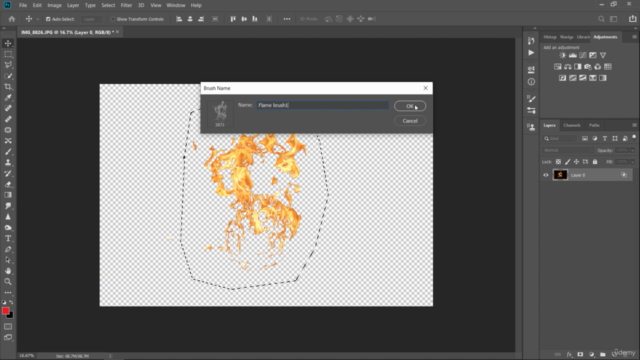Click the Color Balance scales adjustment icon
Viewport: 640px width, 360px height.
(x=568, y=67)
